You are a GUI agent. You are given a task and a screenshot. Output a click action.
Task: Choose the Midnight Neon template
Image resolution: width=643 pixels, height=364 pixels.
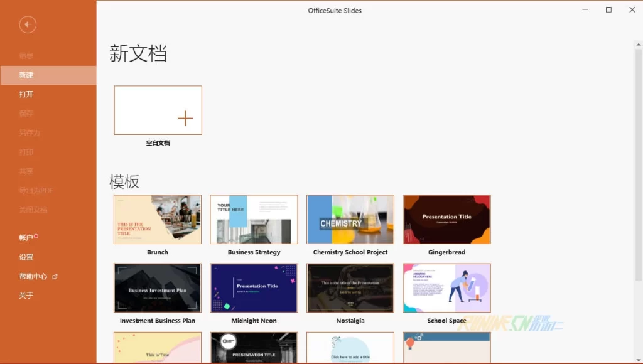pos(254,288)
